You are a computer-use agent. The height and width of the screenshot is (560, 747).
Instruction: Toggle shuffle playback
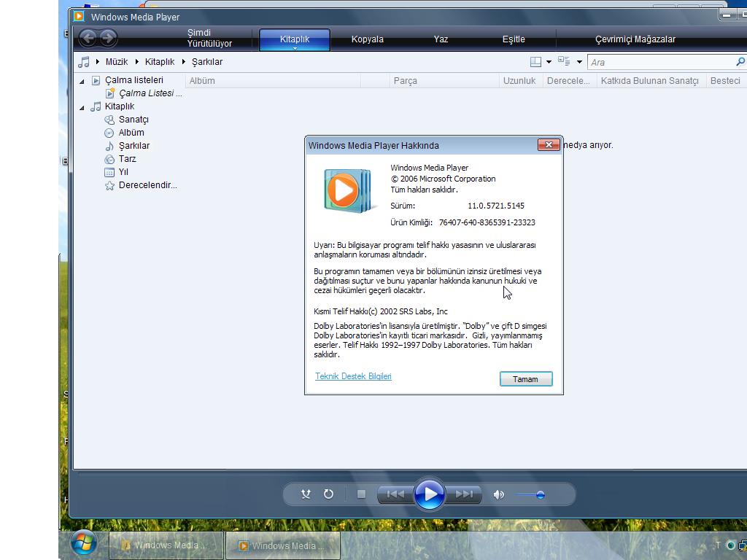pos(306,494)
